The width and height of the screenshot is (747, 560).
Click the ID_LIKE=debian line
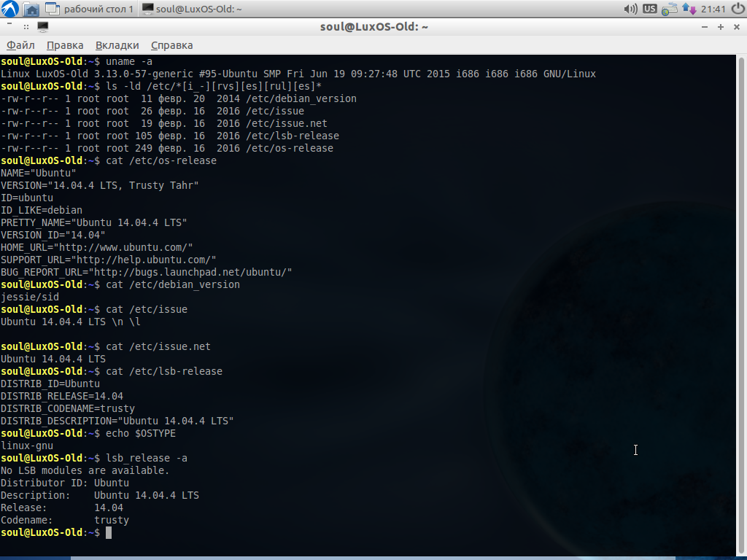[42, 210]
